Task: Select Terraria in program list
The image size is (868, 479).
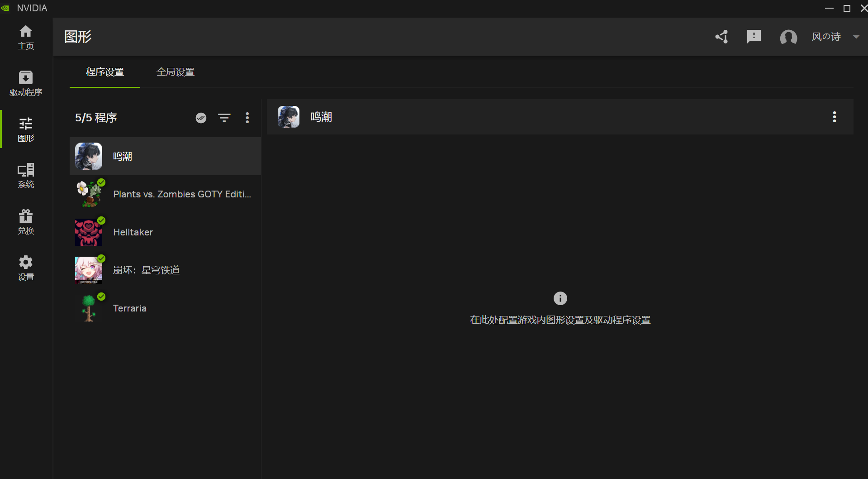Action: pos(130,308)
